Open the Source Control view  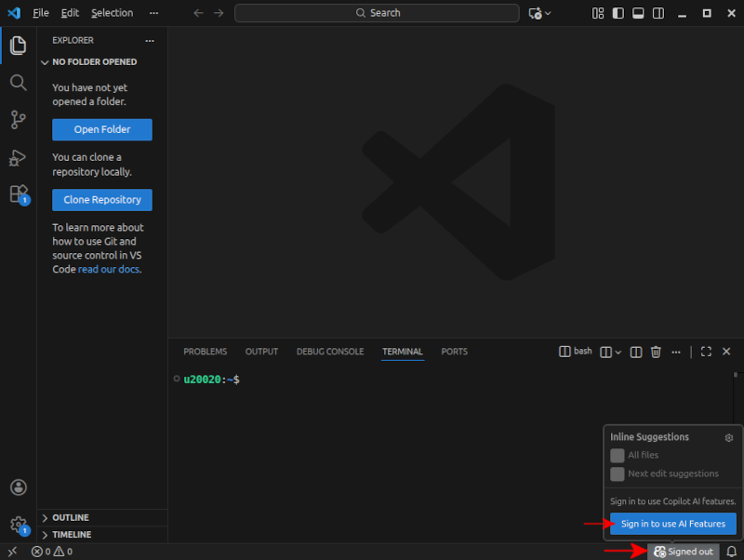click(18, 119)
